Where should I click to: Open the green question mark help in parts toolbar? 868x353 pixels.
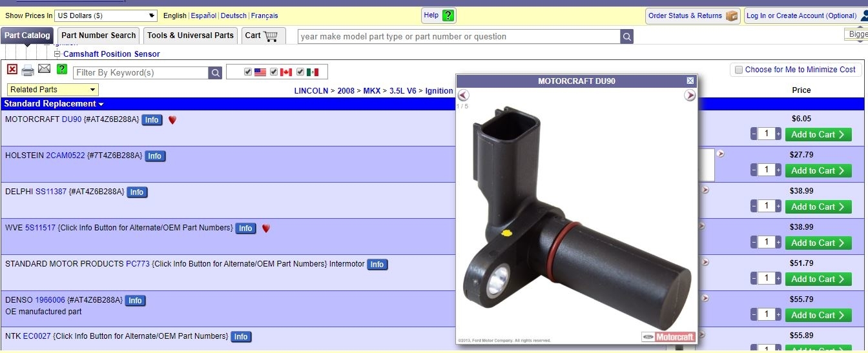[62, 69]
